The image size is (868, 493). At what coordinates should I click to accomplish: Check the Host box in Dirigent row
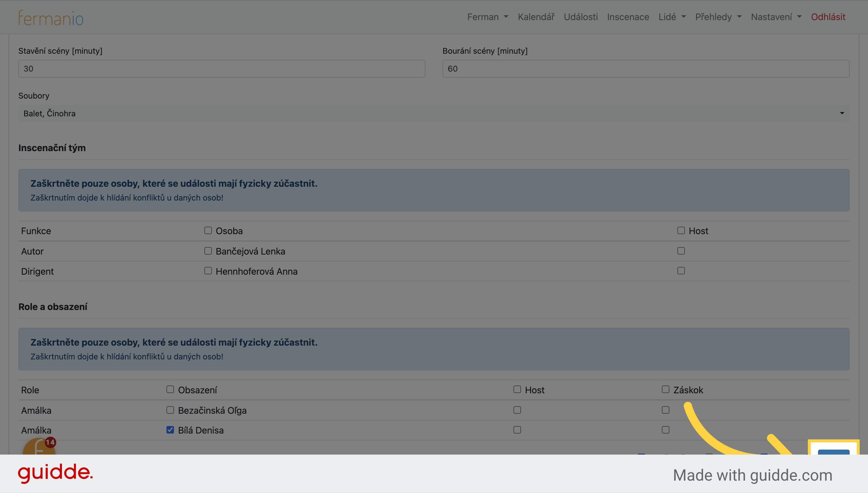(x=681, y=271)
